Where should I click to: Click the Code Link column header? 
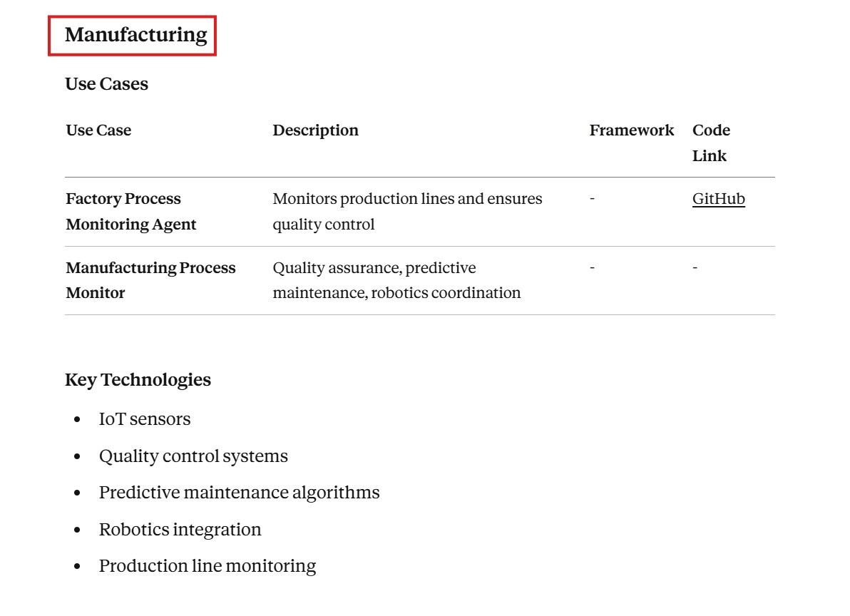[x=711, y=143]
